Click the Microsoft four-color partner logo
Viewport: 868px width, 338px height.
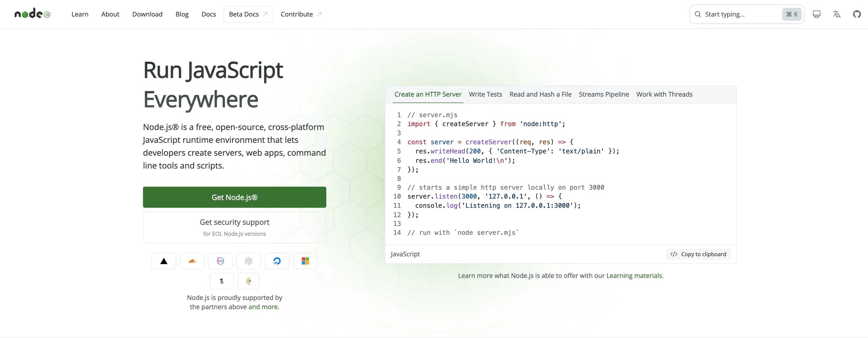tap(305, 261)
